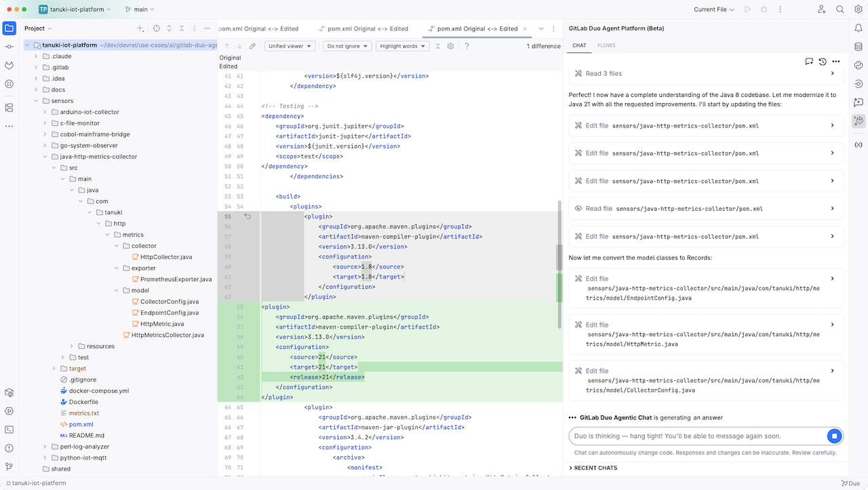
Task: Click Expand All icon in Project panel
Action: click(169, 28)
